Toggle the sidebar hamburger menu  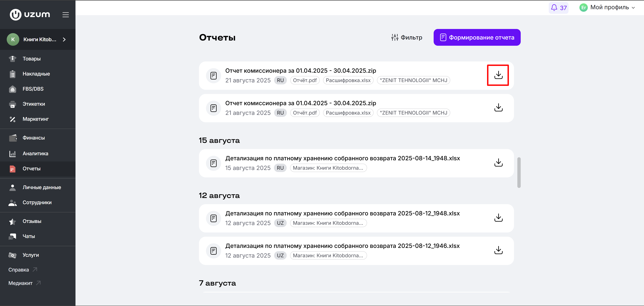(65, 15)
